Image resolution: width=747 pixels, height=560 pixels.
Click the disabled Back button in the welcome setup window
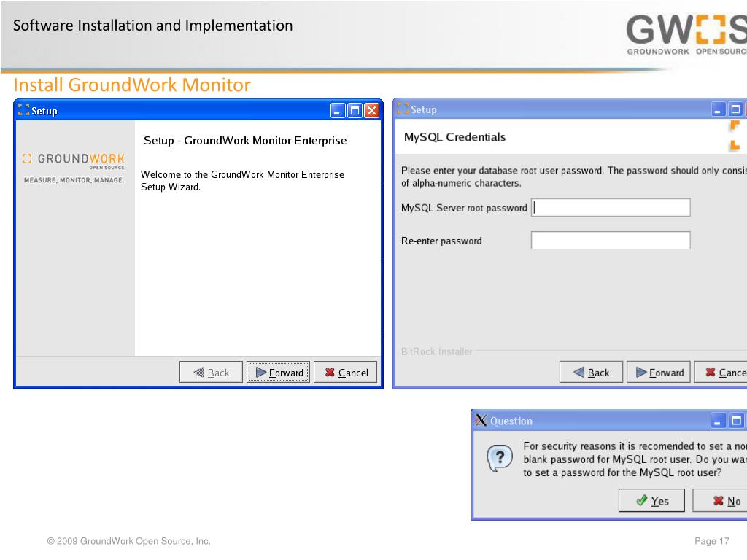[211, 372]
